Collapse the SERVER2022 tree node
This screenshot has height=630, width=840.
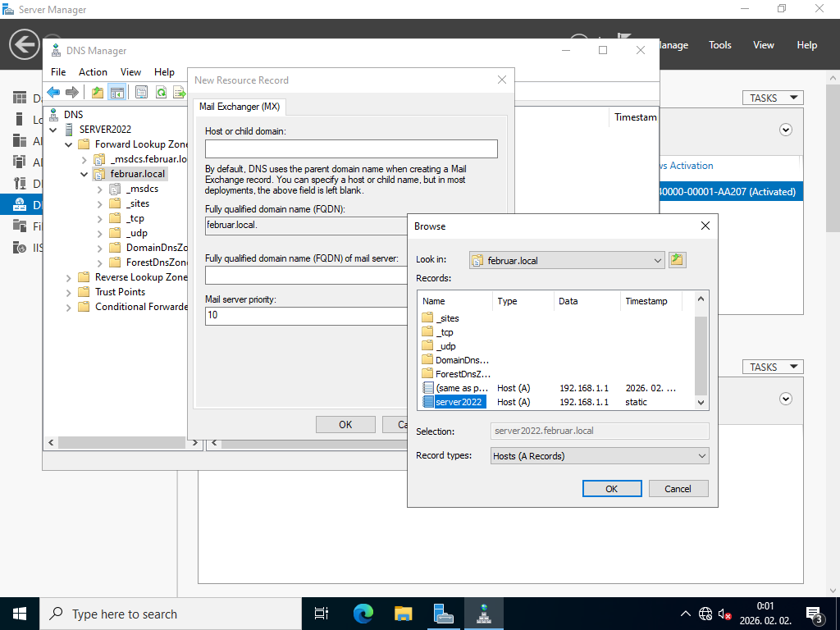pos(54,130)
